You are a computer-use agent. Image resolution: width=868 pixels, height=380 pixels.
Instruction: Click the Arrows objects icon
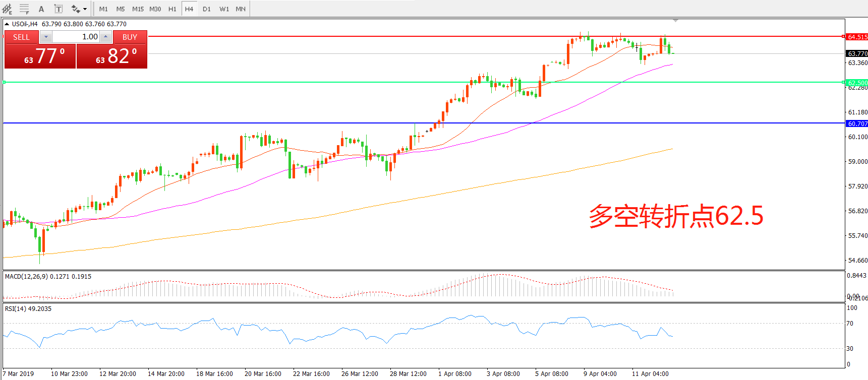pos(75,9)
